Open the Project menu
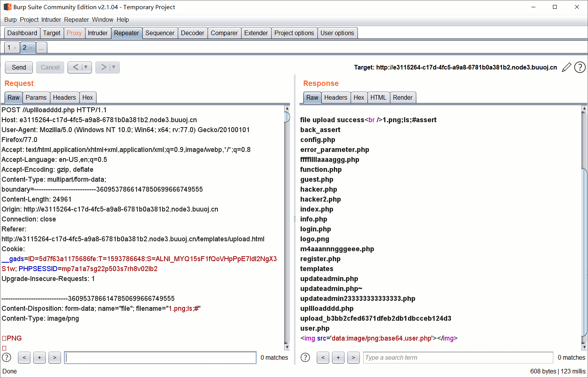The height and width of the screenshot is (378, 588). pyautogui.click(x=29, y=20)
